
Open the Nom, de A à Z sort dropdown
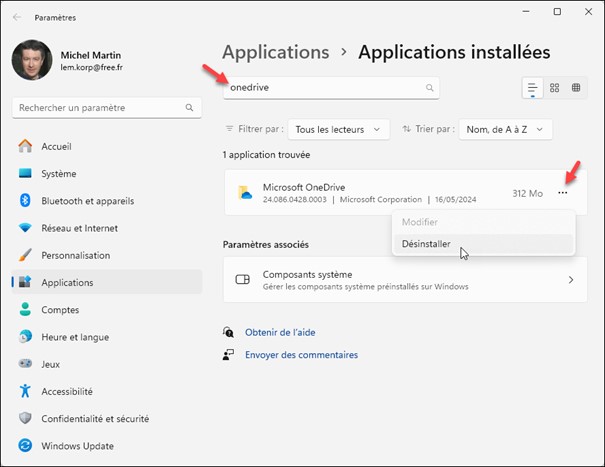point(505,129)
